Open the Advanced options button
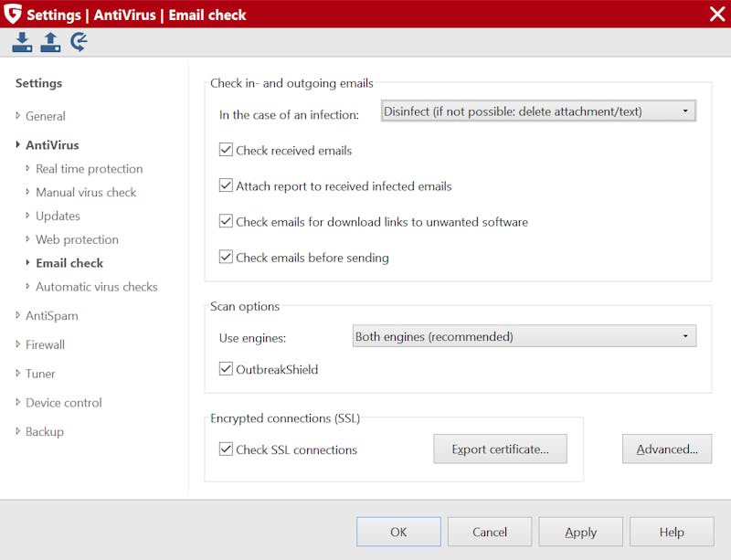This screenshot has width=731, height=560. tap(667, 449)
